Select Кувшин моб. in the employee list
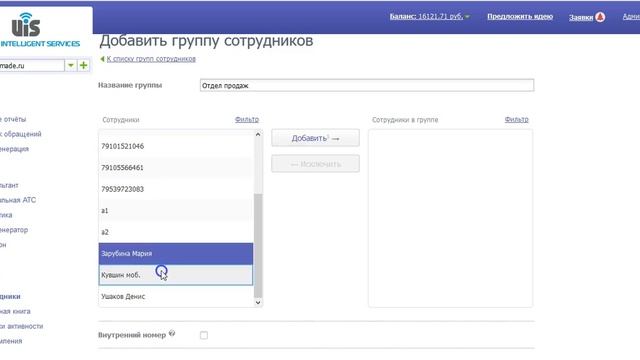 pyautogui.click(x=176, y=275)
